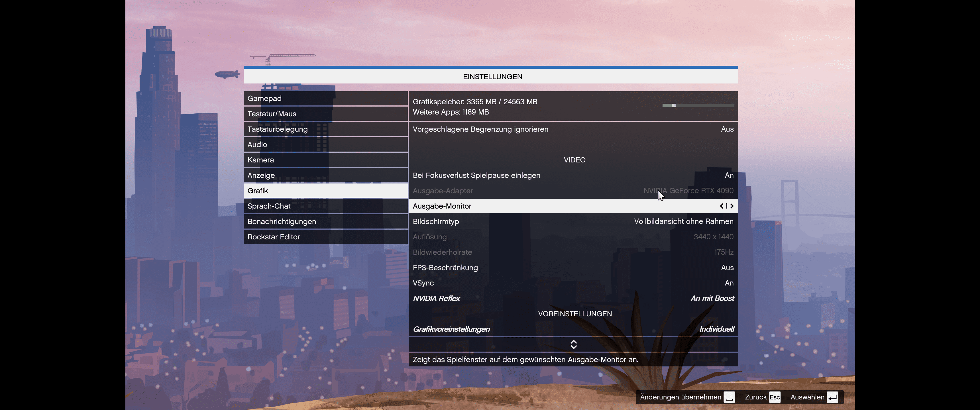Viewport: 980px width, 410px height.
Task: Toggle FPS-Beschränkung option
Action: pos(573,268)
